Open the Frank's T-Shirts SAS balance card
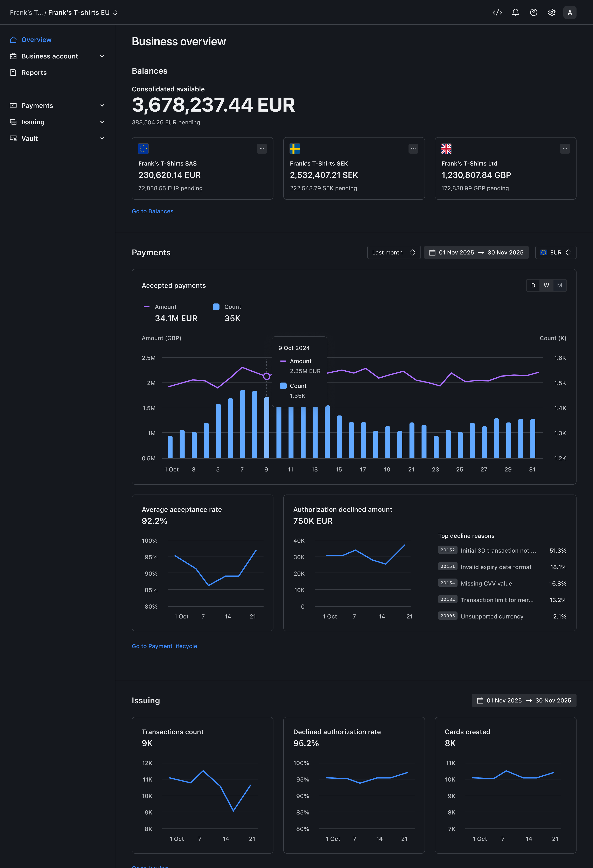 (202, 168)
